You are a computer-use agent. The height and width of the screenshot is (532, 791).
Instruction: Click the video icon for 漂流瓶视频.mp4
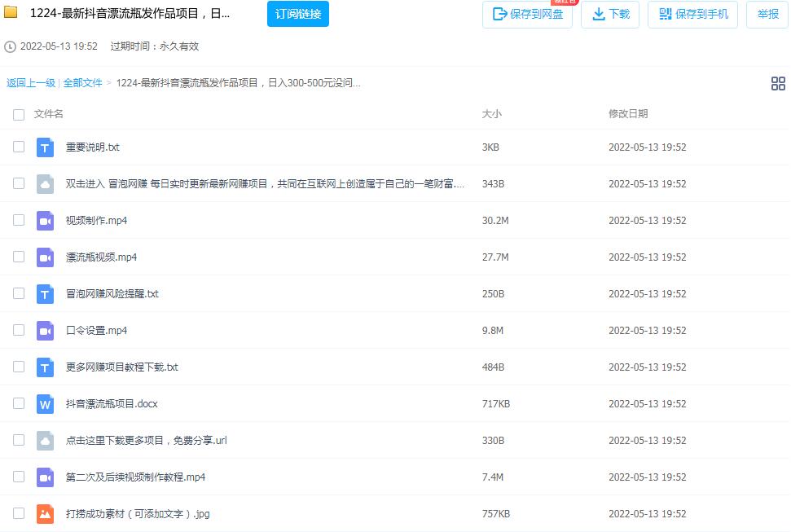(x=45, y=257)
